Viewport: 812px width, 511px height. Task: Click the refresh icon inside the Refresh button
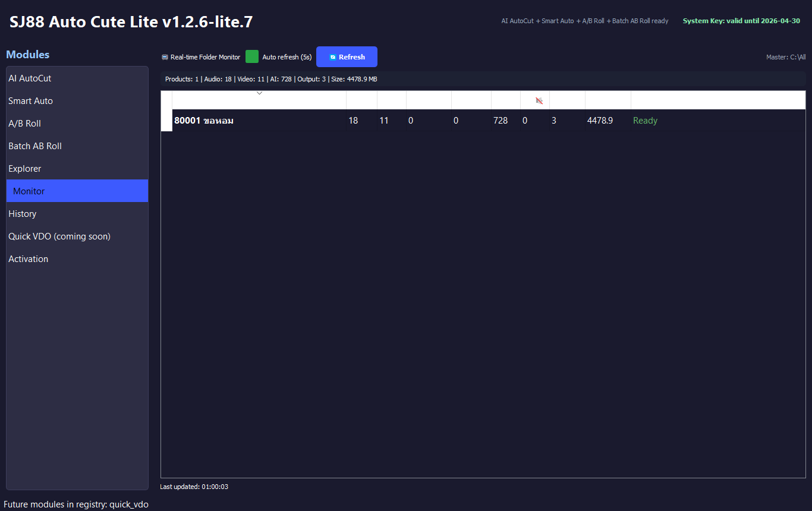click(x=333, y=57)
